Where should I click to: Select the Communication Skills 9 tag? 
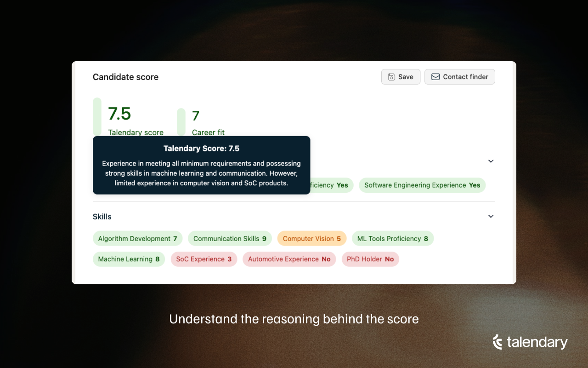coord(230,238)
